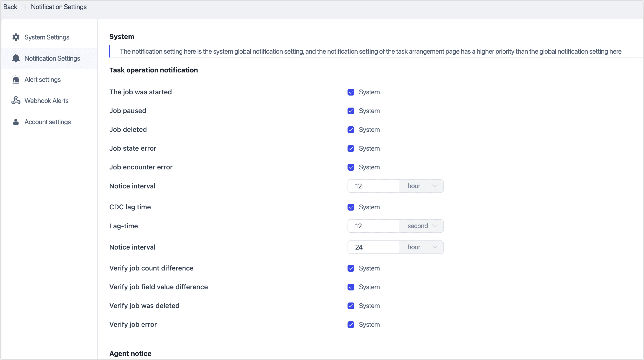644x360 pixels.
Task: Expand the hour dropdown next to value 24
Action: pyautogui.click(x=421, y=247)
